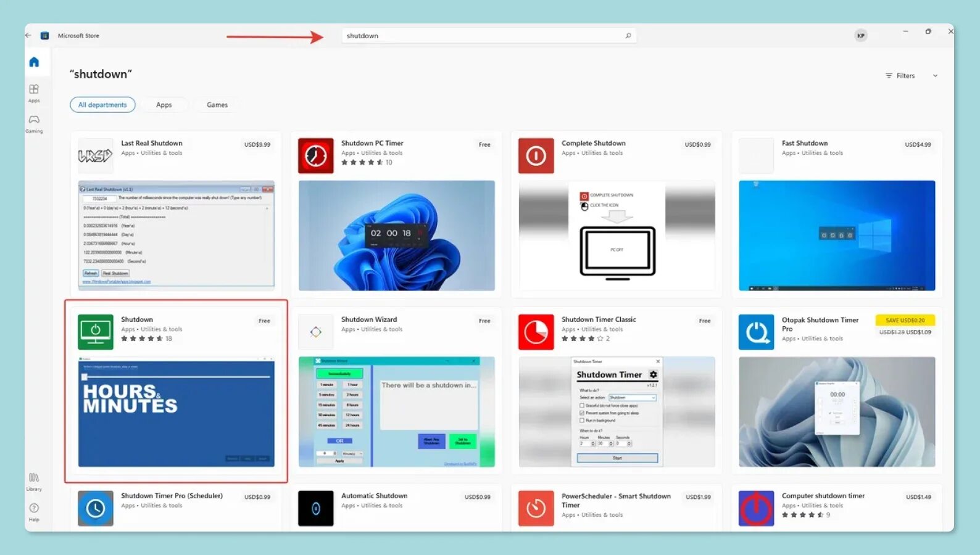Go to the Home page in sidebar
980x555 pixels.
[x=34, y=62]
